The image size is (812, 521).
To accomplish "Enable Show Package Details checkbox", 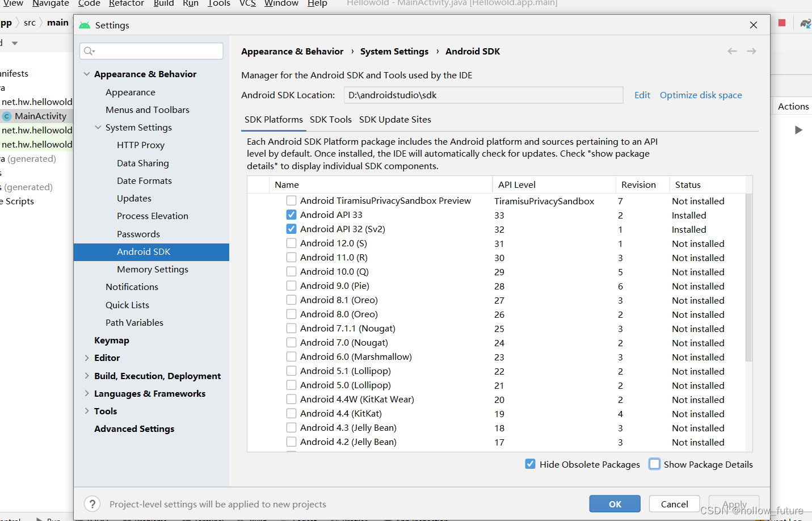I will click(654, 464).
